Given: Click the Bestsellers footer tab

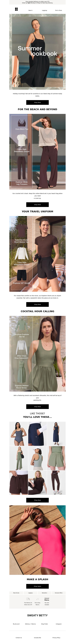Looking at the screenshot, I should pyautogui.click(x=45, y=593).
